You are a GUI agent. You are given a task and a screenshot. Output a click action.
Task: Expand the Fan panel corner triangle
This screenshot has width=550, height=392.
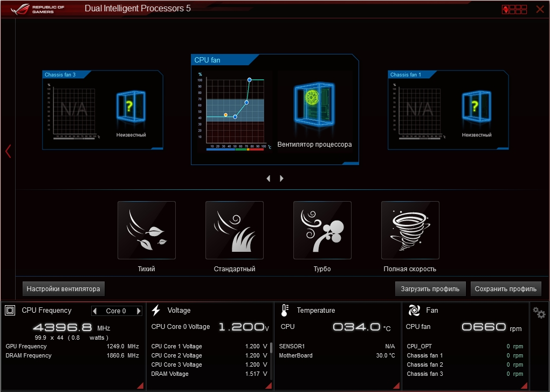(x=524, y=386)
